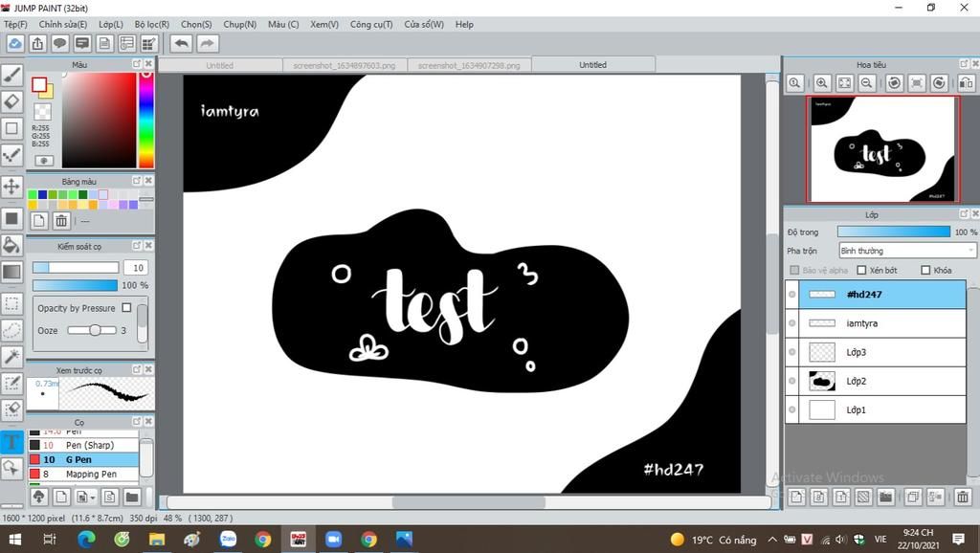Select the rectangular Select tool
The image size is (980, 553).
click(x=11, y=304)
